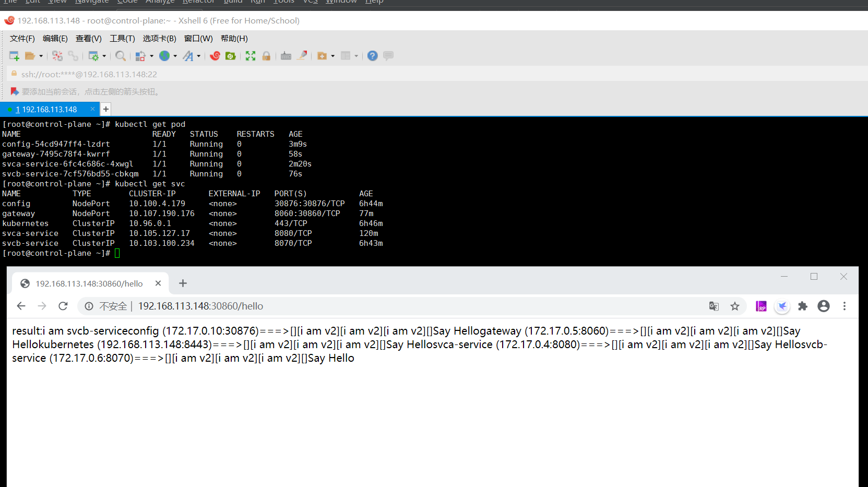868x487 pixels.
Task: Click the Disconnect icon in Xshell toolbar
Action: click(x=57, y=56)
